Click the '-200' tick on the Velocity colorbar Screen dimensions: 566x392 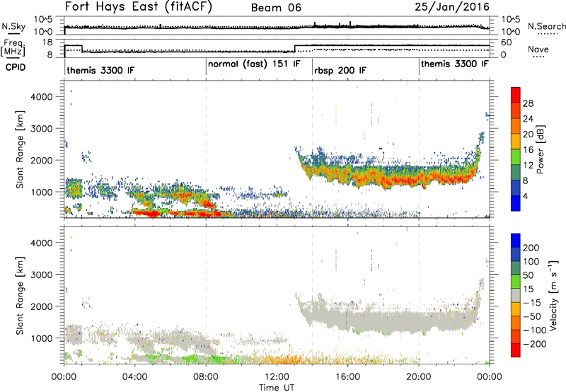[x=534, y=344]
